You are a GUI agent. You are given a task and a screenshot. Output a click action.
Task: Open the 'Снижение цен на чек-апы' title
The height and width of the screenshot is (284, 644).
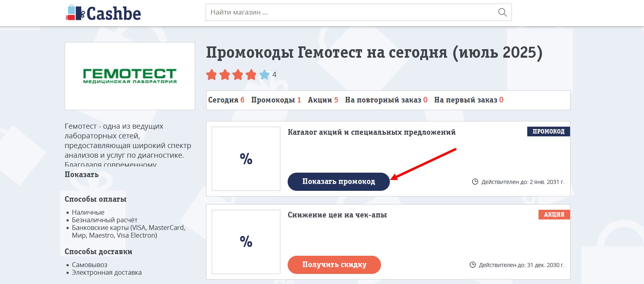point(337,215)
